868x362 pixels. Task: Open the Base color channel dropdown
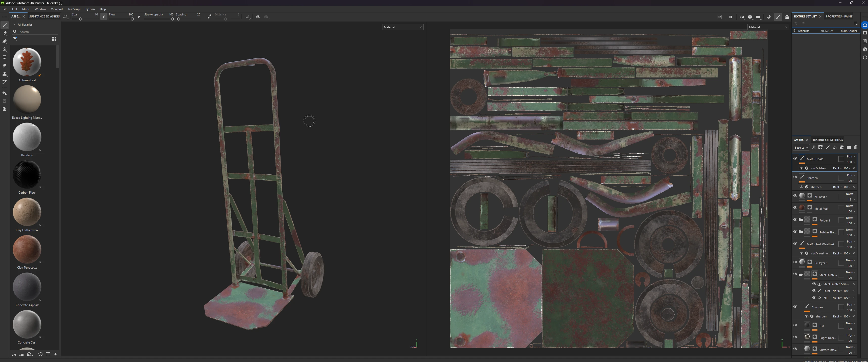[x=801, y=147]
